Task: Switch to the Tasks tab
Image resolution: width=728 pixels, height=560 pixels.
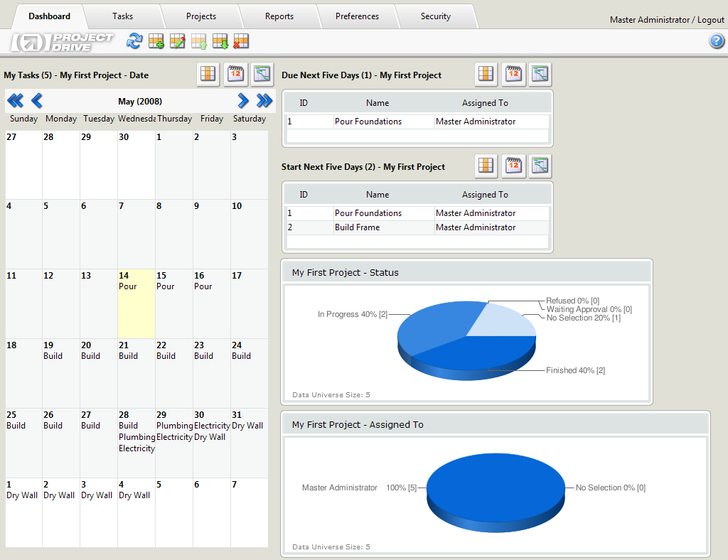Action: coord(122,16)
